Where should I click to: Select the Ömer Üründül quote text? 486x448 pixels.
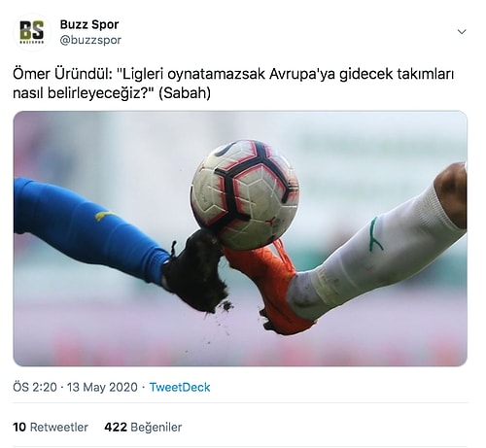point(233,84)
